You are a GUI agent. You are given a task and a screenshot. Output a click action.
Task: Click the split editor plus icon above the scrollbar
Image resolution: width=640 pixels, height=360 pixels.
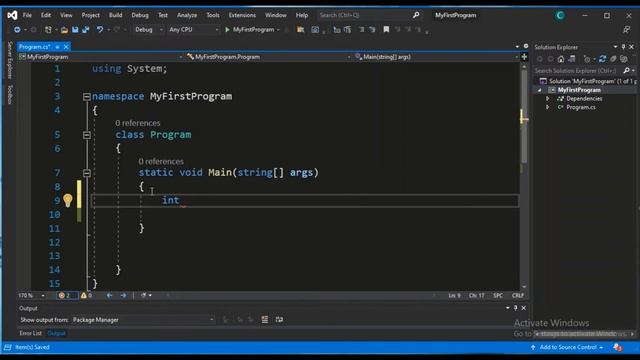524,57
